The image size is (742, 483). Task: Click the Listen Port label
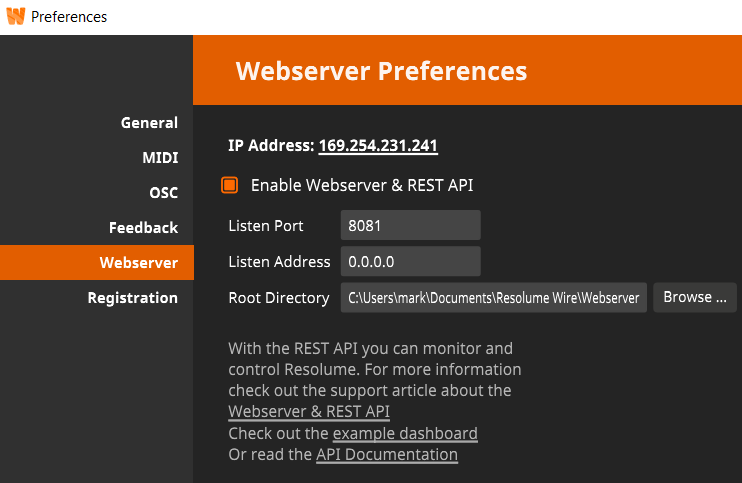pos(265,226)
